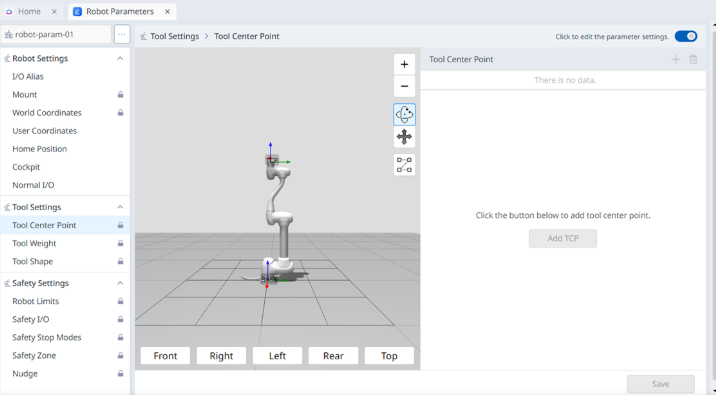Viewport: 716px width, 395px height.
Task: Open the three-dot menu next to robot-param-01
Action: 122,35
